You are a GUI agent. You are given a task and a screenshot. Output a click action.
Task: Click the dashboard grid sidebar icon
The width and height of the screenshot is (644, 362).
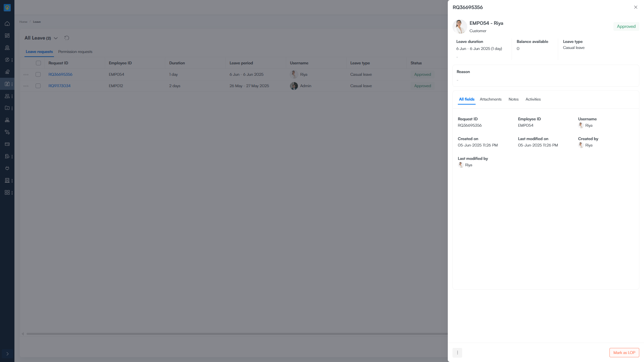(x=7, y=36)
